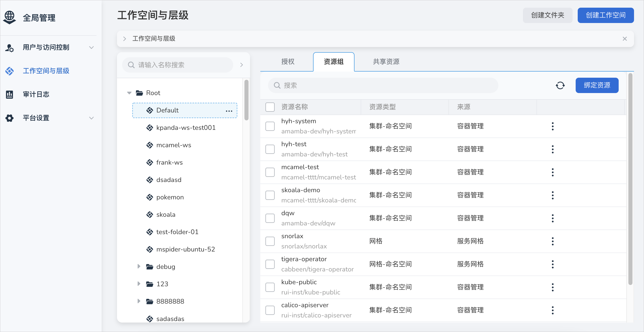This screenshot has height=332, width=644.
Task: Open kebab menu for snorlax row
Action: tap(553, 241)
